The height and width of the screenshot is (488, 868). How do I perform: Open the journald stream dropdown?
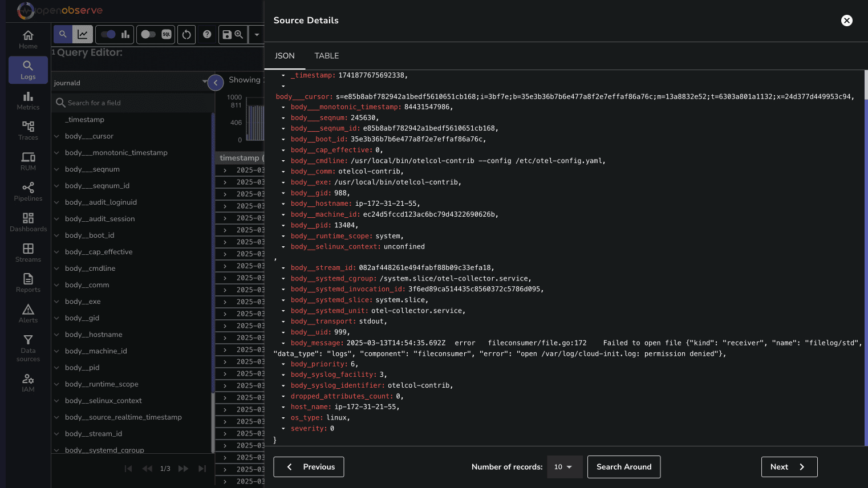click(131, 83)
